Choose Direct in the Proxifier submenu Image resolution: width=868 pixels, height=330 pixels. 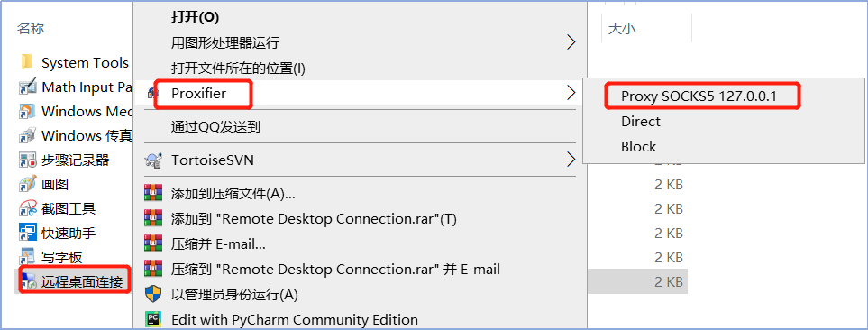pyautogui.click(x=641, y=121)
